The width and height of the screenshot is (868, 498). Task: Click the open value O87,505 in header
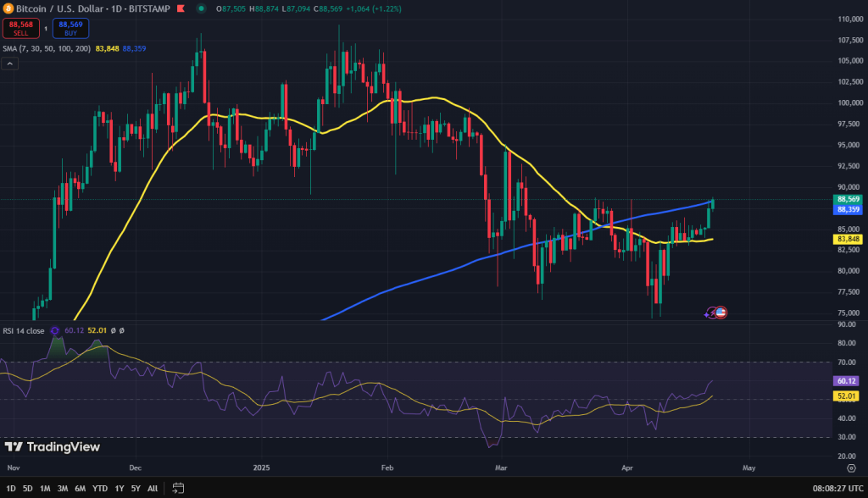click(x=231, y=8)
